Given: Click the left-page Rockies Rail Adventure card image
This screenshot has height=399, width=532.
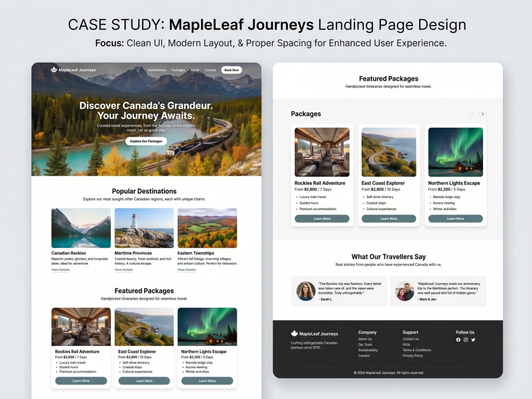Looking at the screenshot, I should pyautogui.click(x=81, y=327).
